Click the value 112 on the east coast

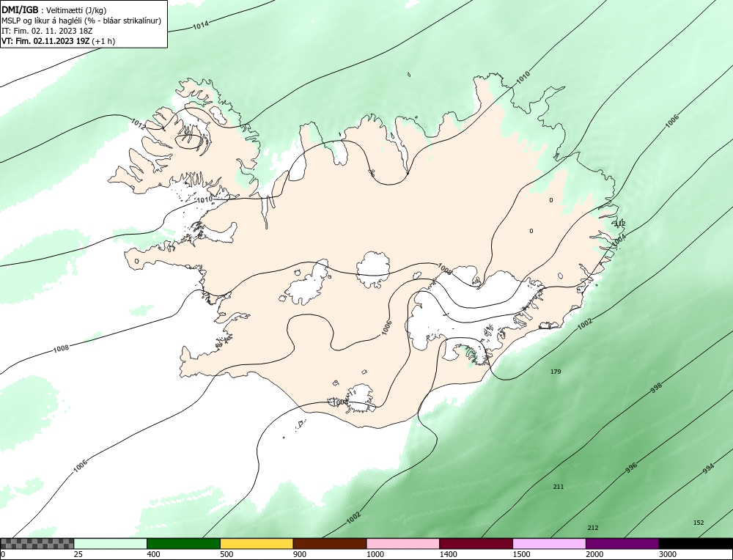coord(620,224)
